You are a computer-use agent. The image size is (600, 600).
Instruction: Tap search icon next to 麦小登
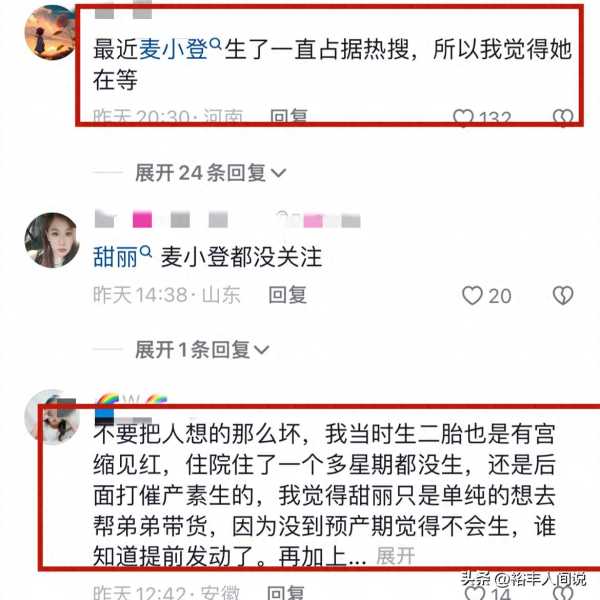pyautogui.click(x=216, y=44)
